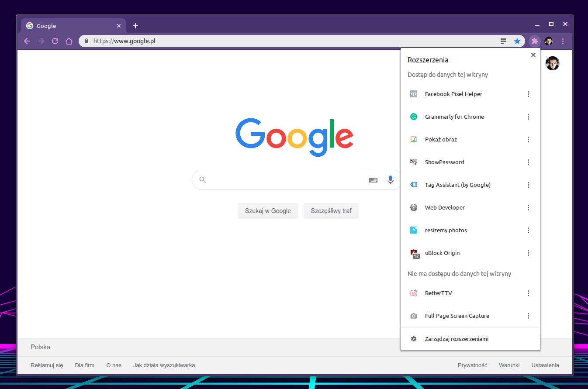Click the Szczęśliwy traf button
This screenshot has width=588, height=389.
pyautogui.click(x=331, y=211)
